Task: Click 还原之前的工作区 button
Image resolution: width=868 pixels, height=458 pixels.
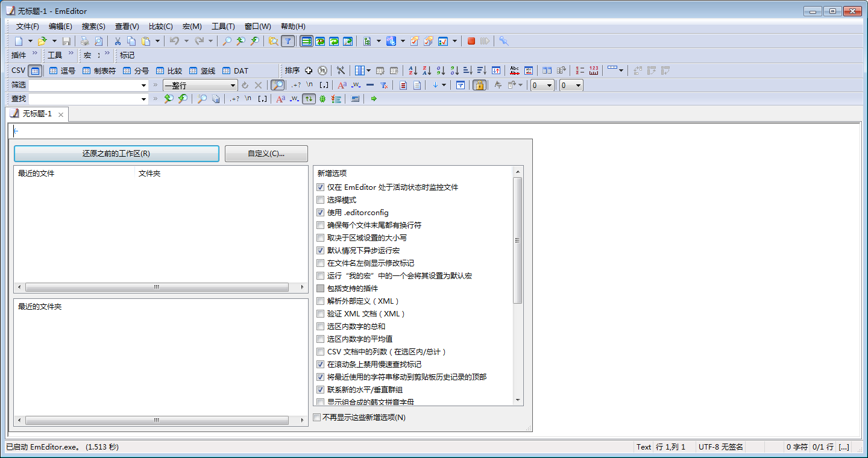Action: (116, 154)
